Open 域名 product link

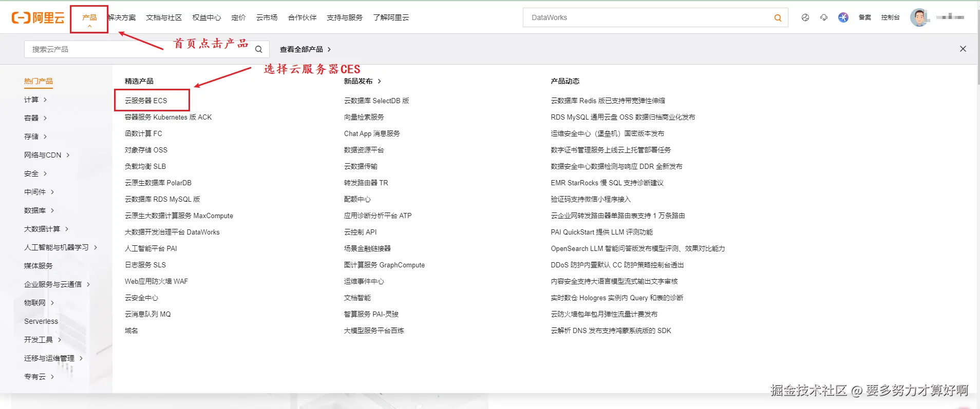pyautogui.click(x=131, y=330)
